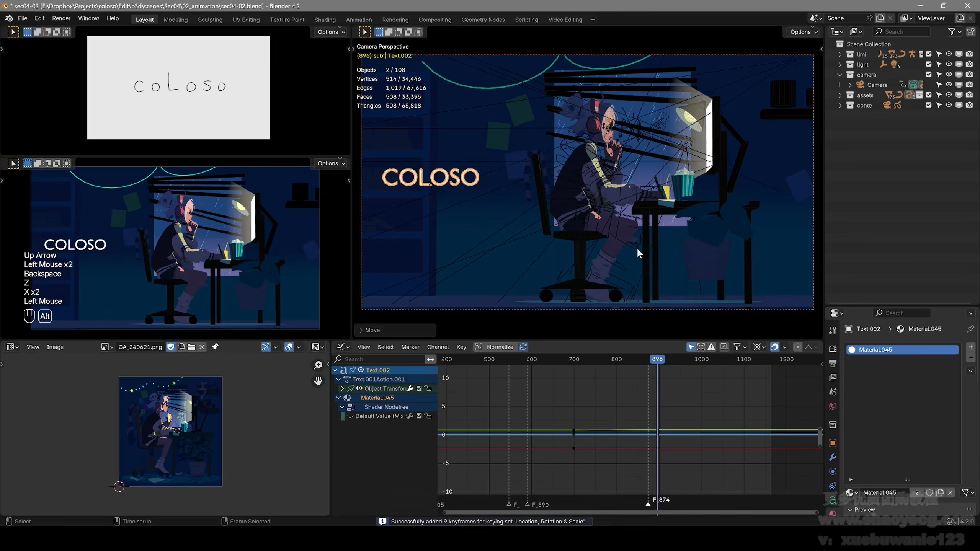Click the fake user shield for Material.045
Viewport: 980px width, 551px height.
(x=929, y=492)
